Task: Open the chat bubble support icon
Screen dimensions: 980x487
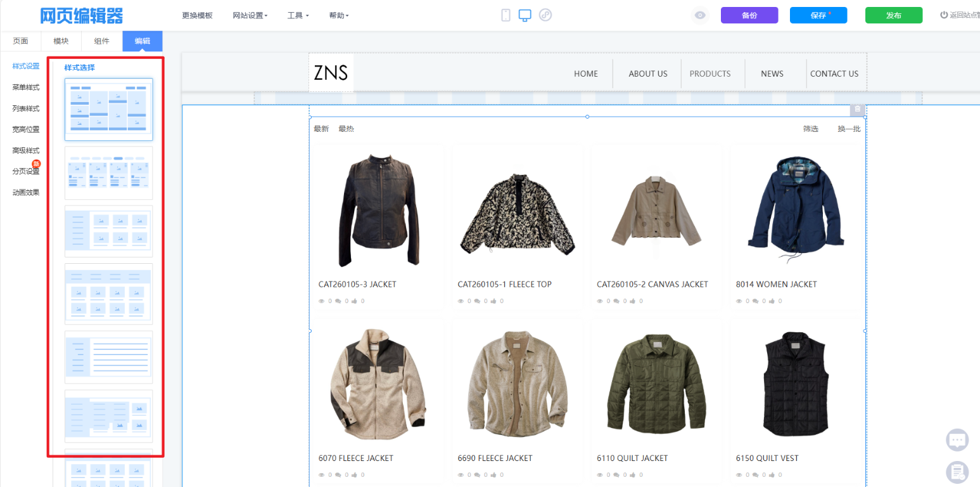Action: click(957, 439)
